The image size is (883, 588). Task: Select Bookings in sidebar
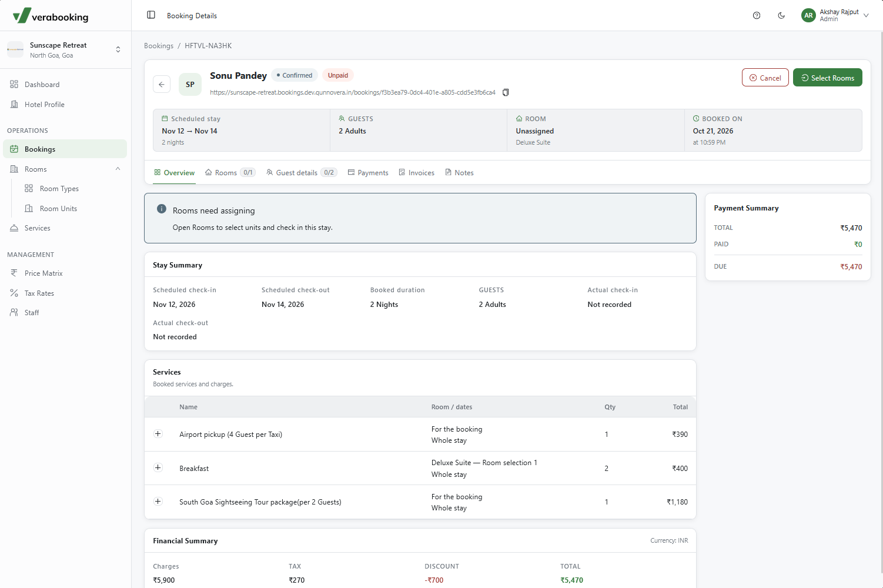65,149
